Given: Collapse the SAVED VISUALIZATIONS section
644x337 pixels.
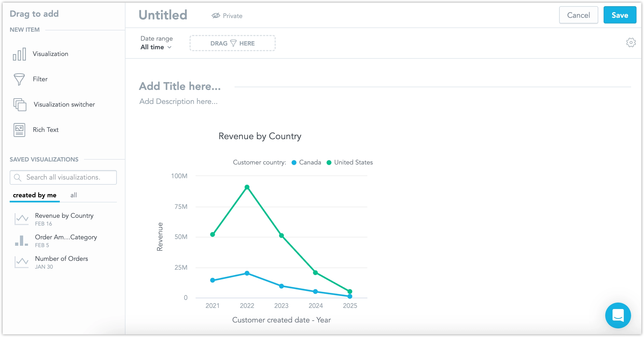Looking at the screenshot, I should tap(44, 159).
